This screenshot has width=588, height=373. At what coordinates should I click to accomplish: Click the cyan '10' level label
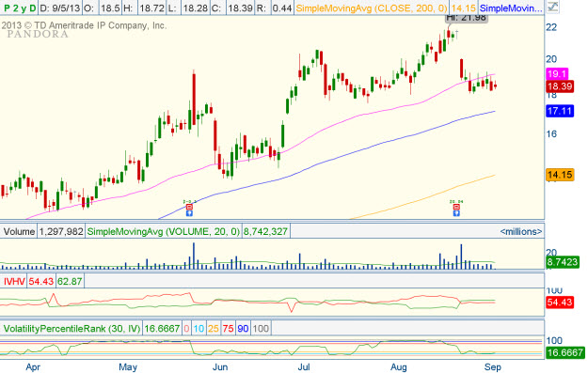(199, 329)
